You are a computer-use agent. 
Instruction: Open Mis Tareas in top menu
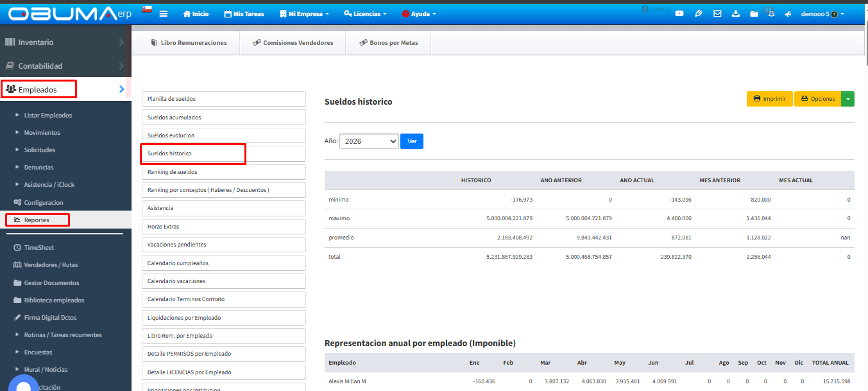coord(244,13)
